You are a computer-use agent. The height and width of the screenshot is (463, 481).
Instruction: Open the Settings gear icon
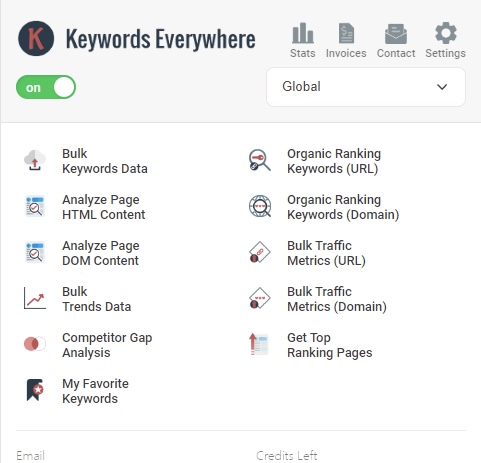[x=446, y=33]
